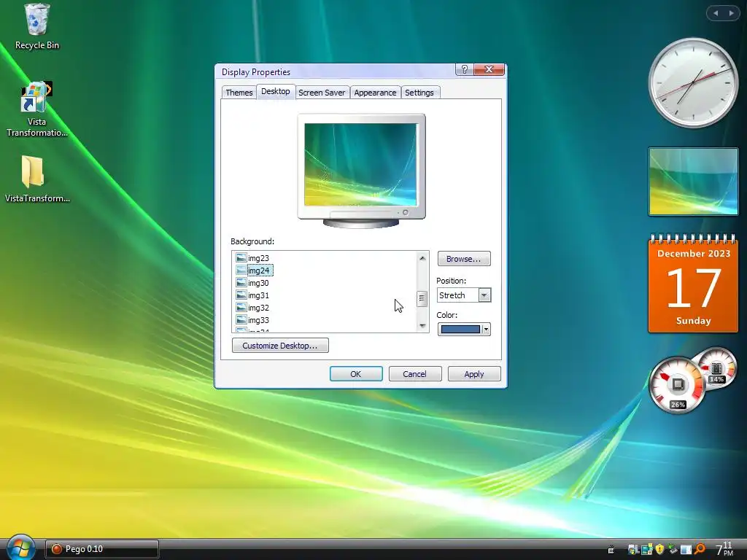
Task: Click the CPU meter gauge showing 26%
Action: point(677,385)
